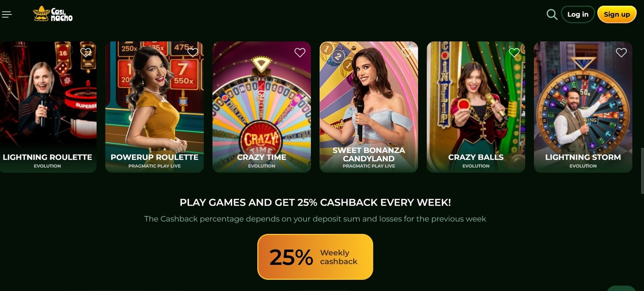
Task: Click the 25% Weekly cashback banner
Action: coord(315,257)
